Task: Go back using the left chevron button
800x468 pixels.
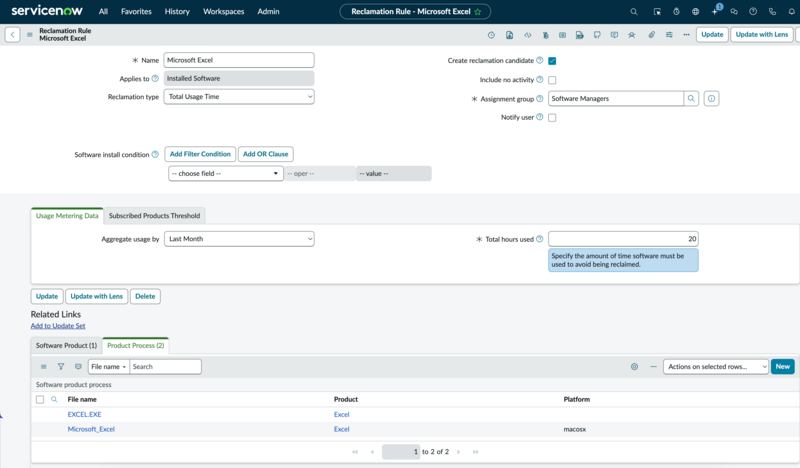Action: click(x=12, y=35)
